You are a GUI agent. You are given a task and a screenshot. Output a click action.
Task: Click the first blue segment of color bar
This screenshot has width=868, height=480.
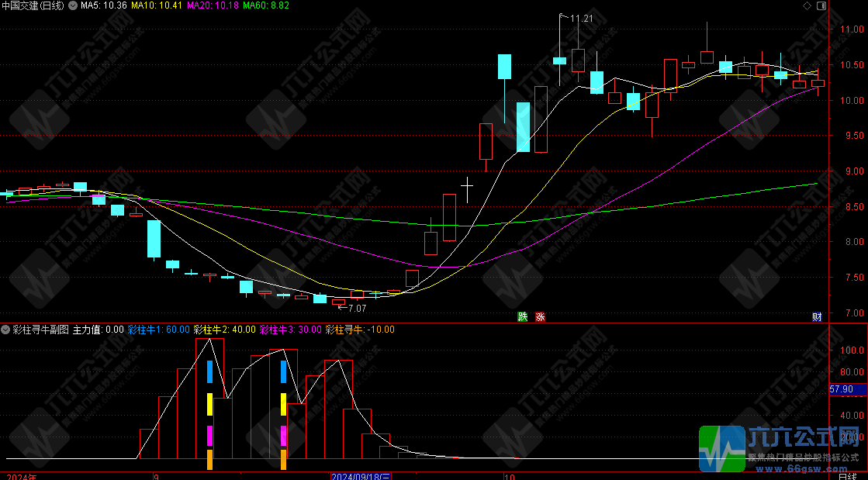click(x=209, y=371)
